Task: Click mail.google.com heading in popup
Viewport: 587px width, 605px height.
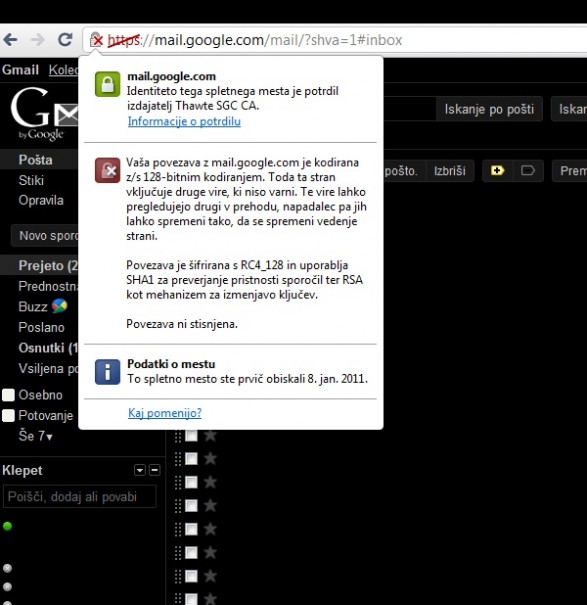Action: (171, 76)
